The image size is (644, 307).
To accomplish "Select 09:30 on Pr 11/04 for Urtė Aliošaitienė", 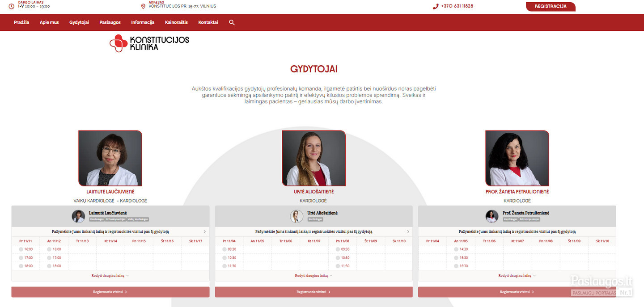I will [229, 249].
